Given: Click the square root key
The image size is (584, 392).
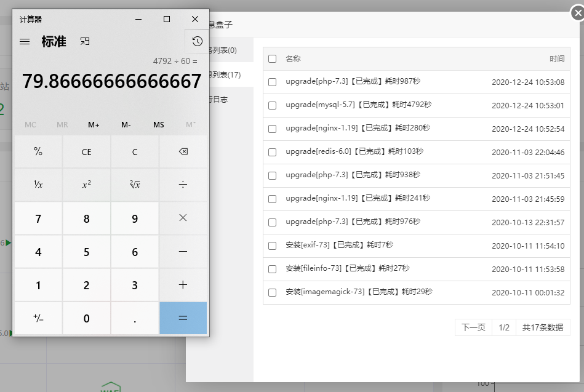Looking at the screenshot, I should pyautogui.click(x=135, y=185).
